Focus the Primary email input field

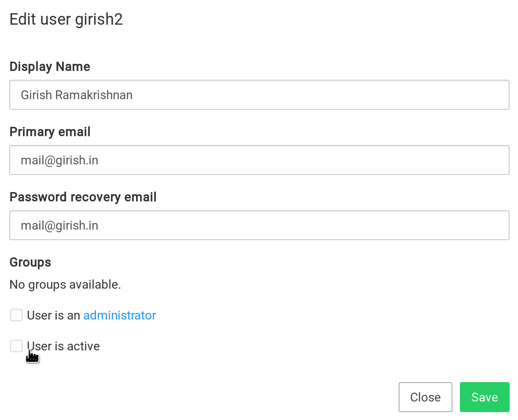tap(259, 160)
